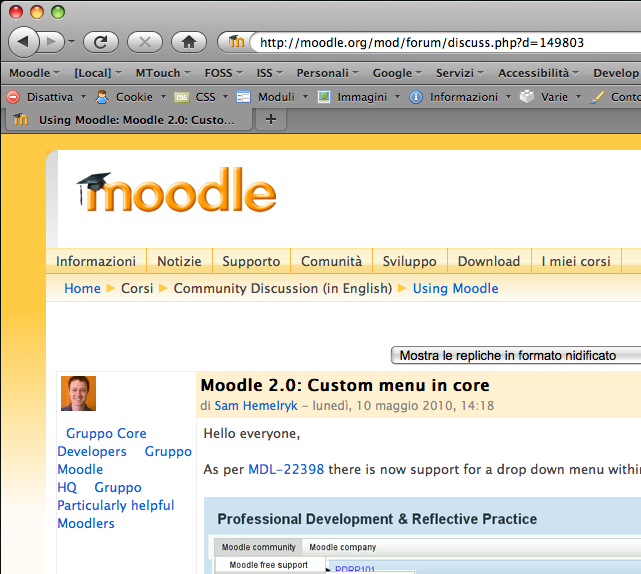Open the Supporto site menu
Viewport: 641px width, 574px height.
(x=251, y=261)
